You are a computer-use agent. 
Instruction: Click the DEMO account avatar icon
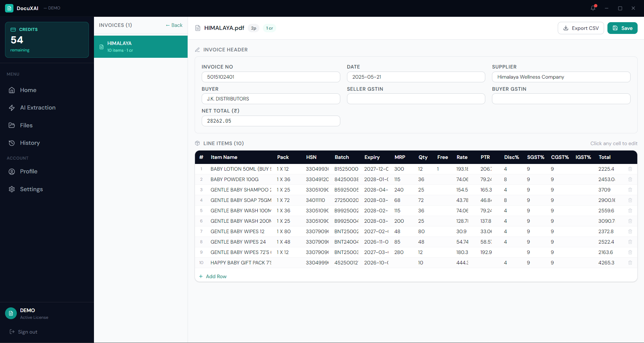pos(11,313)
